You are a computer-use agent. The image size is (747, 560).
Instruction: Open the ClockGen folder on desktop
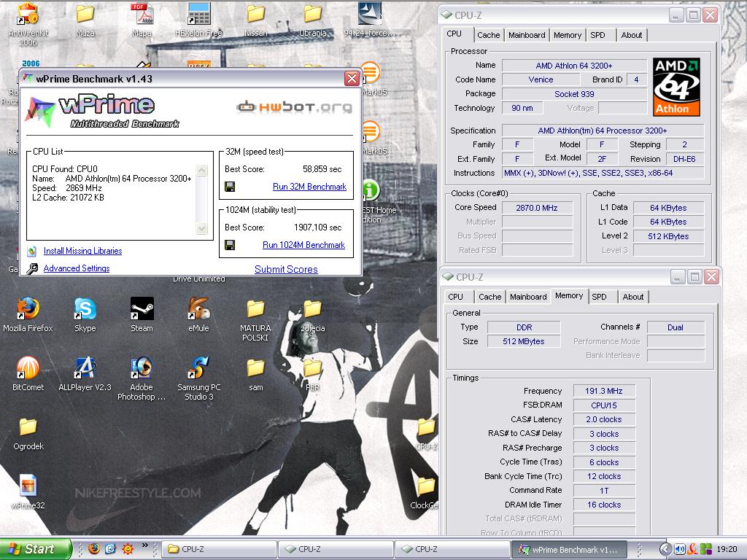click(426, 486)
